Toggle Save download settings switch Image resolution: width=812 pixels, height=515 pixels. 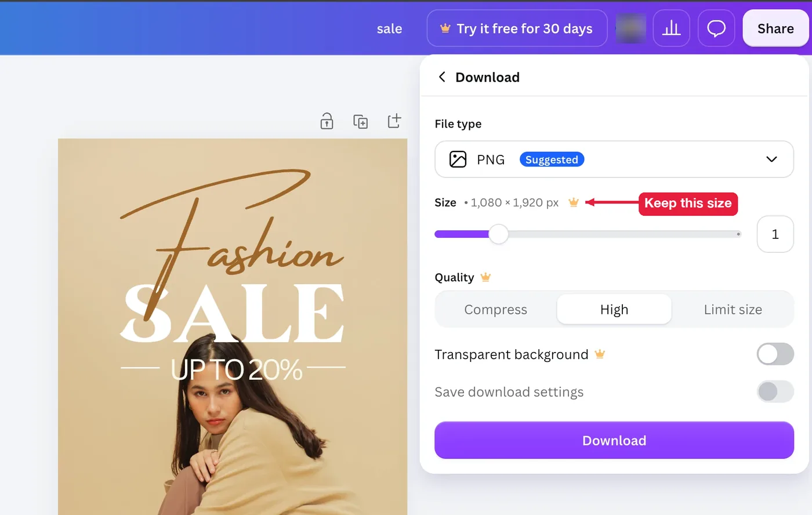point(775,391)
